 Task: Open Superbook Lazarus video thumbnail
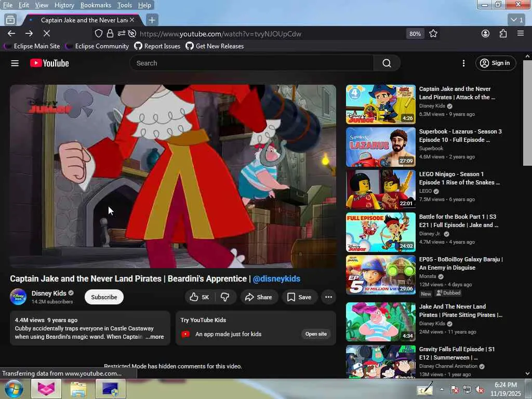(x=381, y=147)
